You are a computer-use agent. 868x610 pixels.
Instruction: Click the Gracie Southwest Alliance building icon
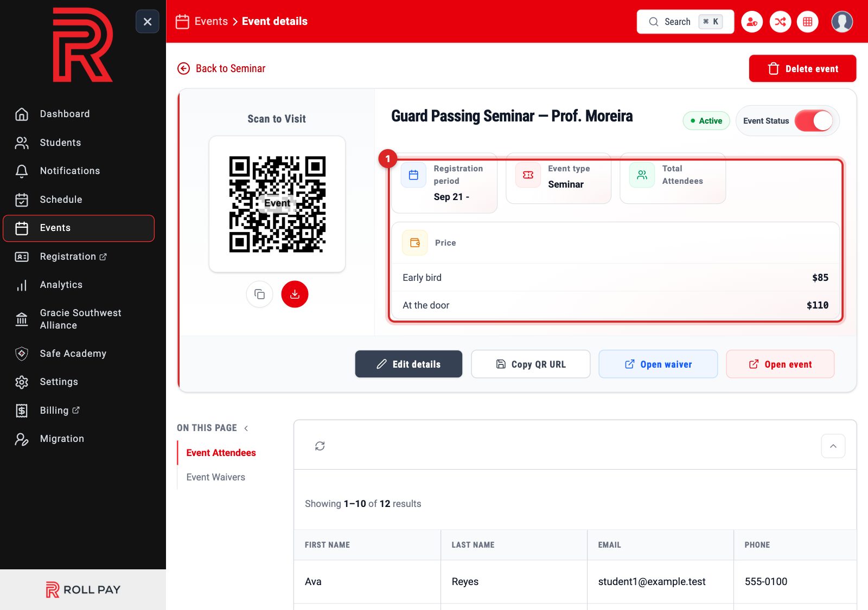pyautogui.click(x=22, y=319)
